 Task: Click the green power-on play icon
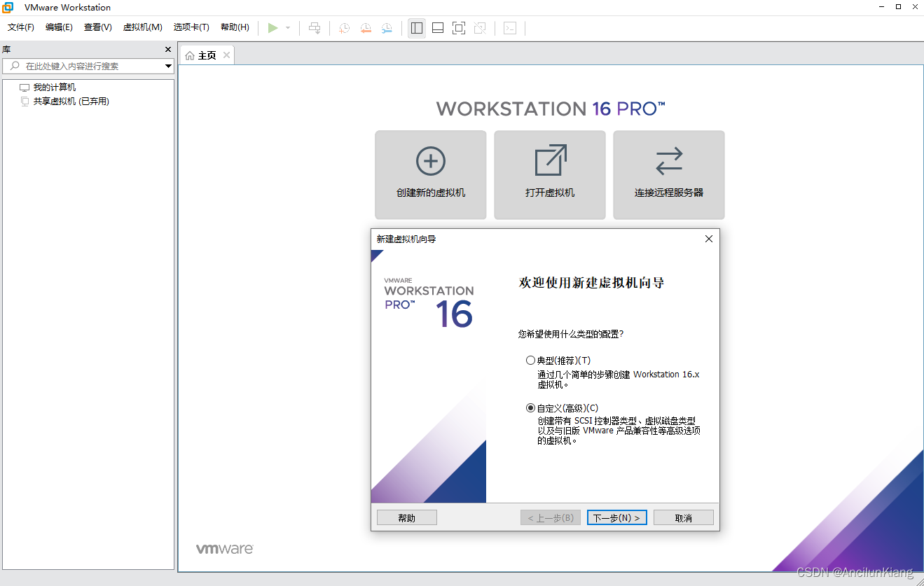click(273, 28)
